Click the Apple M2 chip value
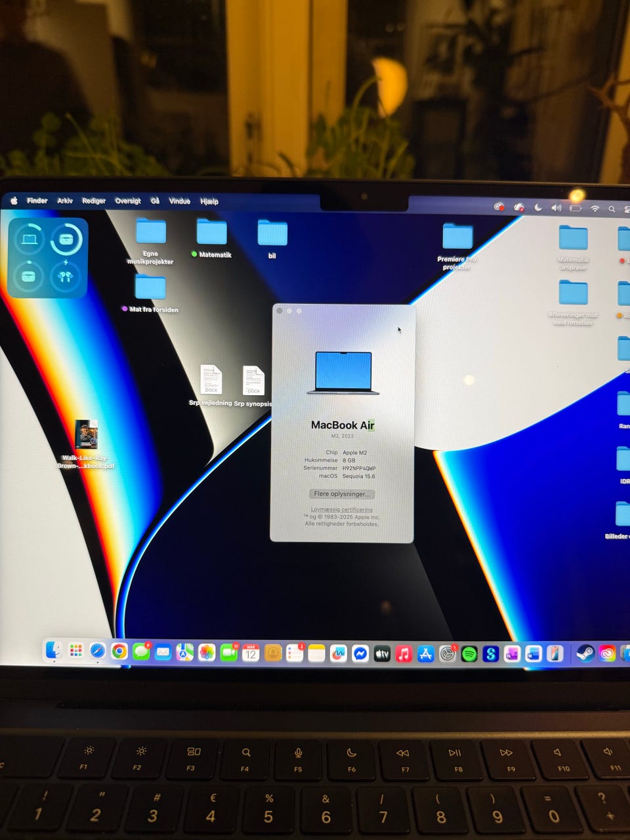 pyautogui.click(x=355, y=453)
